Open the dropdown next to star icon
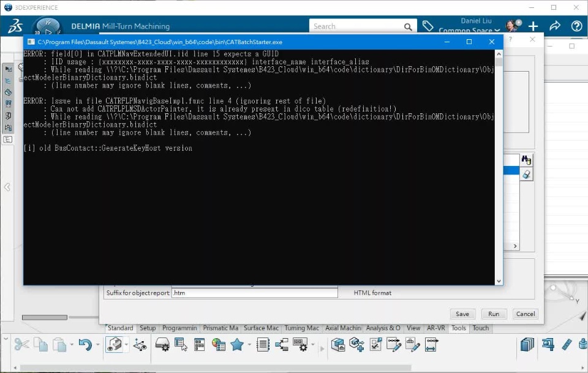This screenshot has width=588, height=373. point(249,344)
